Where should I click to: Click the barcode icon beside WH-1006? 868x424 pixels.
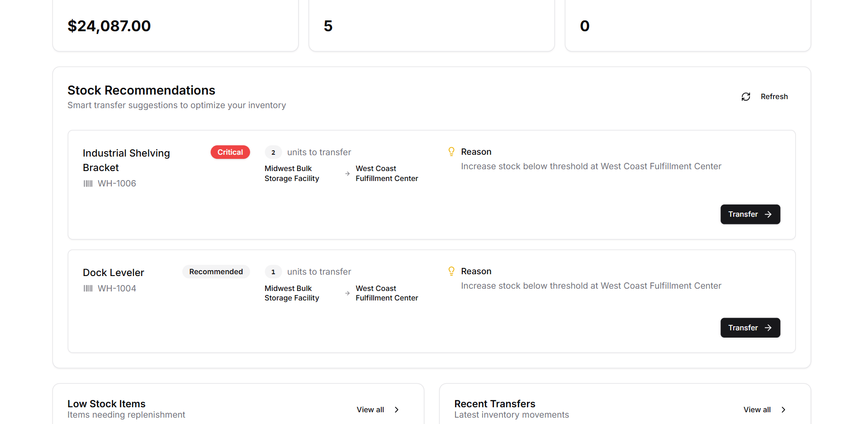pos(88,184)
